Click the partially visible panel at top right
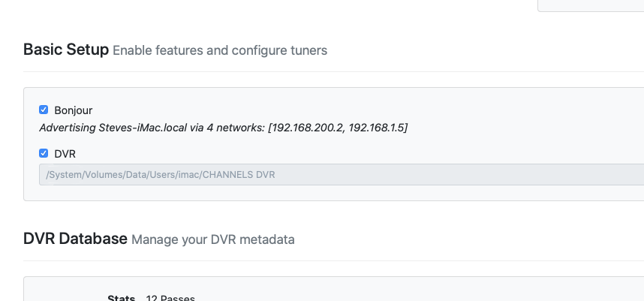This screenshot has width=644, height=301. (x=591, y=5)
